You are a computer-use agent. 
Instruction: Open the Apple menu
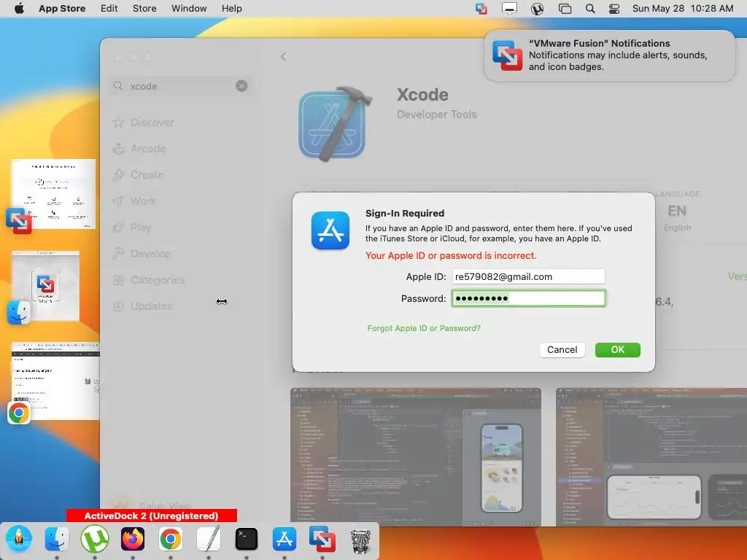pos(19,9)
